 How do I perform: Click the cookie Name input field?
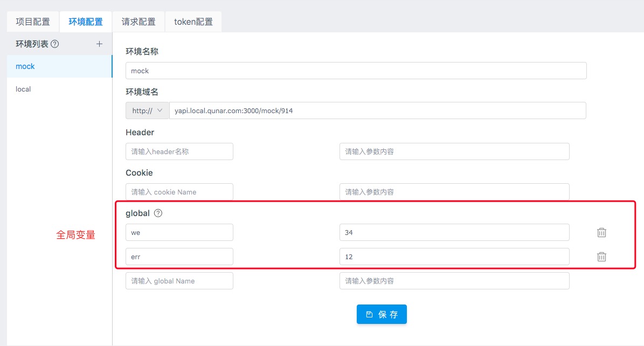(x=179, y=192)
